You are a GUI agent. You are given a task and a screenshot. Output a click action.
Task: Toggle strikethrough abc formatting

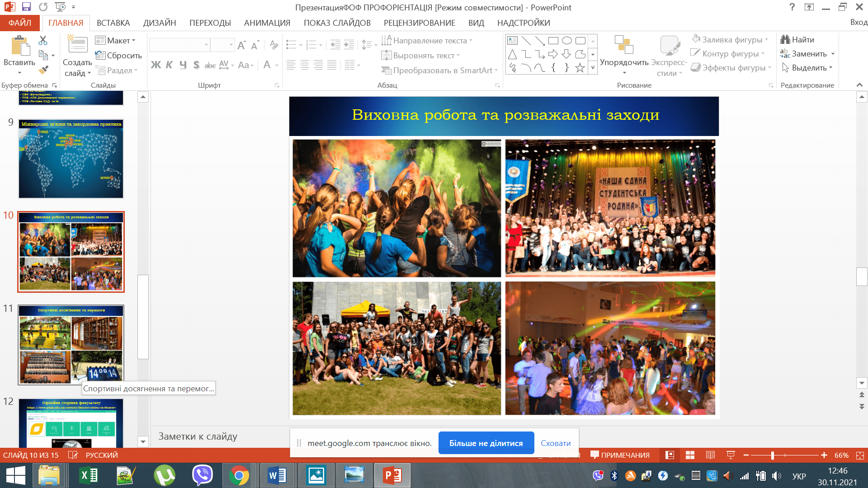(210, 65)
